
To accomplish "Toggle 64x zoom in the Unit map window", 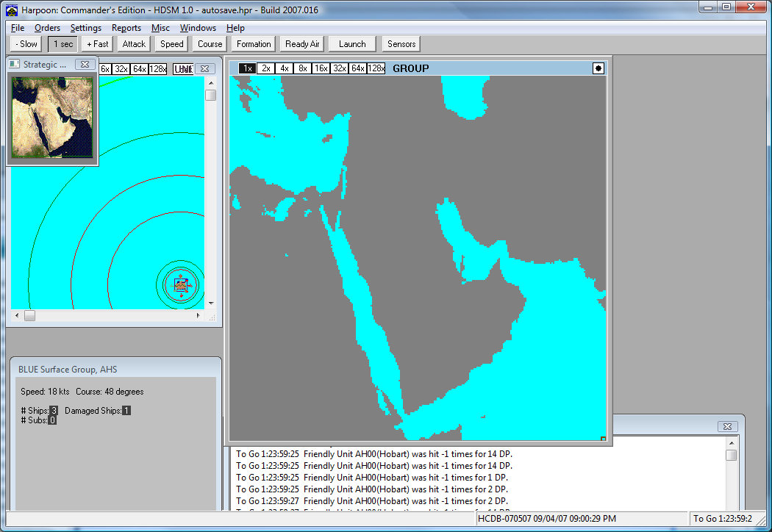I will click(x=140, y=69).
